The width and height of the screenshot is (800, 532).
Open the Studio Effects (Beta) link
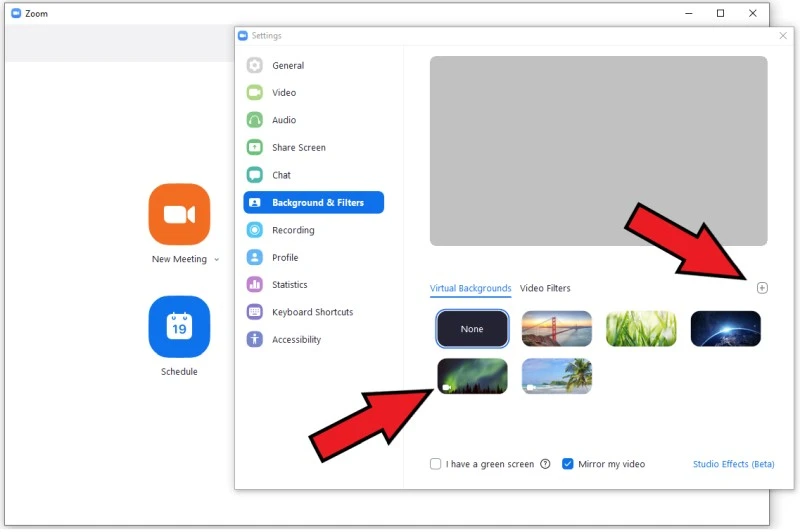pyautogui.click(x=733, y=464)
